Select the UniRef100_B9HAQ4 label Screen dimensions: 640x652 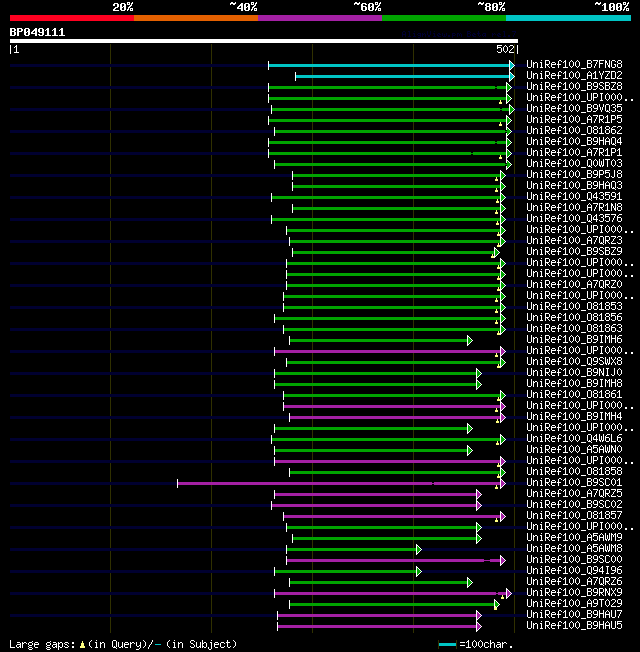pyautogui.click(x=574, y=141)
